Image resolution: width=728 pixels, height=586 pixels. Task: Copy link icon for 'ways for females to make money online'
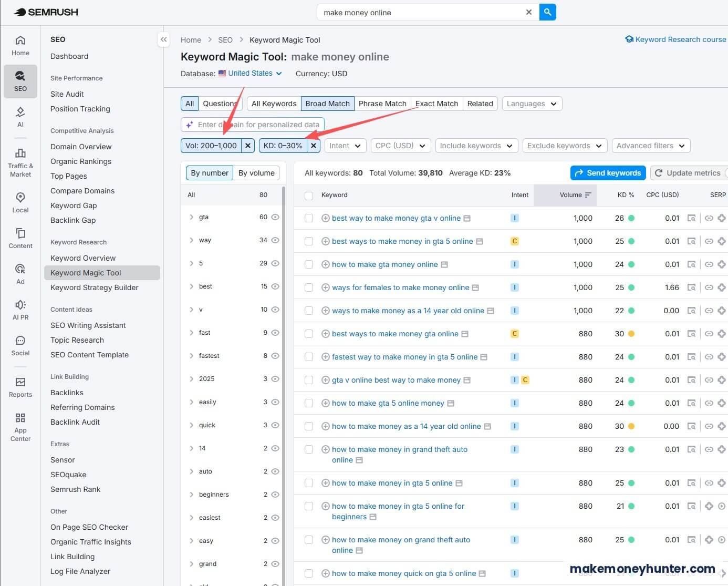point(709,287)
